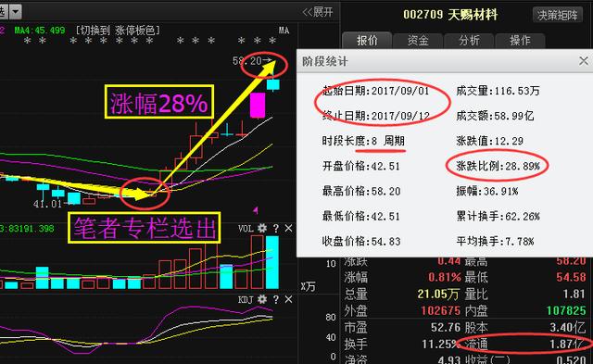
Task: Switch to the 操作 tab
Action: [520, 41]
